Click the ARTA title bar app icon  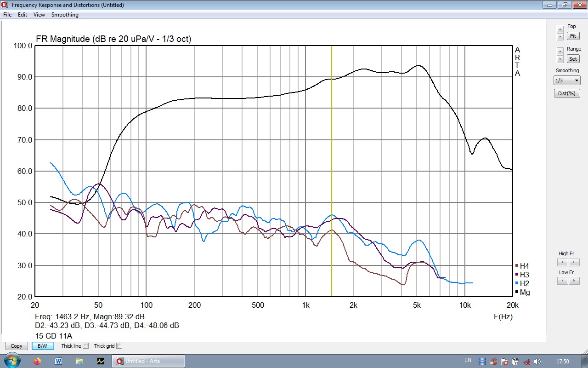pos(5,5)
